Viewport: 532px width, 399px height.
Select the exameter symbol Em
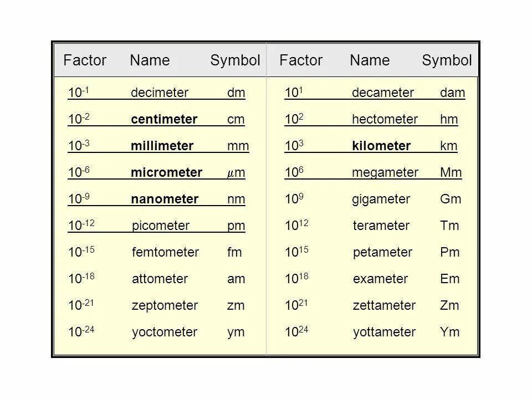coord(449,279)
